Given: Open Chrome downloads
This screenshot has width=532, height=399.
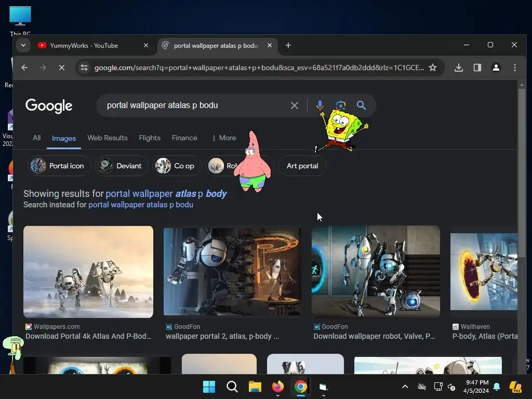Looking at the screenshot, I should 458,68.
